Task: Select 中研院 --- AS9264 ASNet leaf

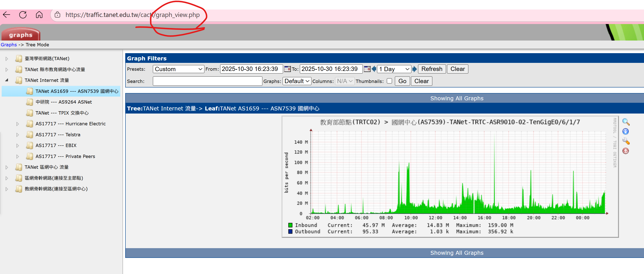Action: [x=64, y=102]
